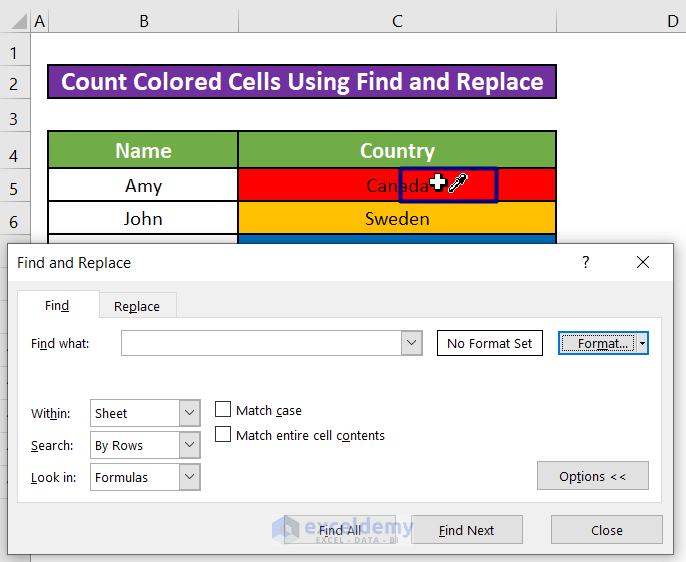Viewport: 686px width, 562px height.
Task: Click the dialog Help question mark icon
Action: click(586, 262)
